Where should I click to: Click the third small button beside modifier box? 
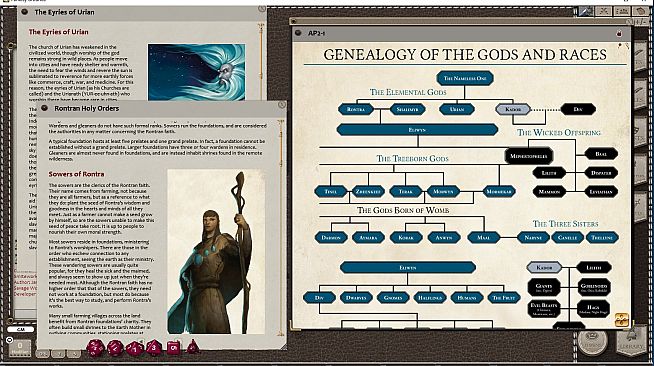(x=74, y=354)
